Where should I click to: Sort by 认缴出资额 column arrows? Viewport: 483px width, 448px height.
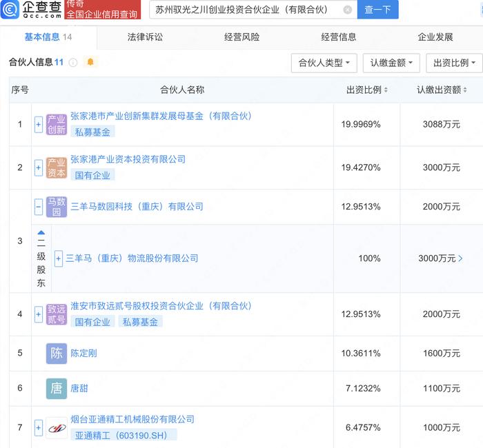pos(465,90)
